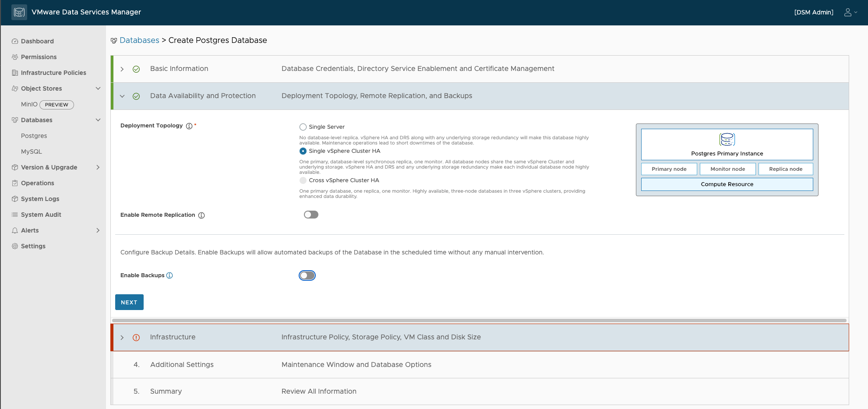Viewport: 868px width, 409px height.
Task: Go to System Logs in sidebar
Action: tap(40, 199)
